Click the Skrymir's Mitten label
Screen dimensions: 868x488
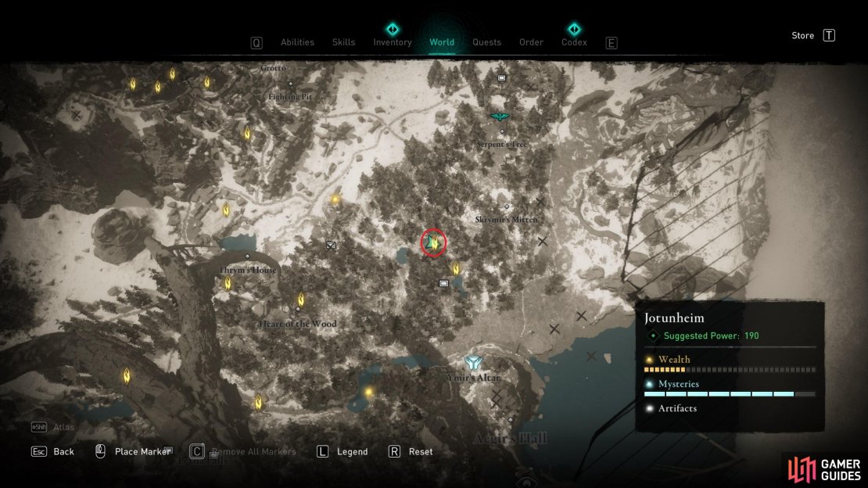507,219
